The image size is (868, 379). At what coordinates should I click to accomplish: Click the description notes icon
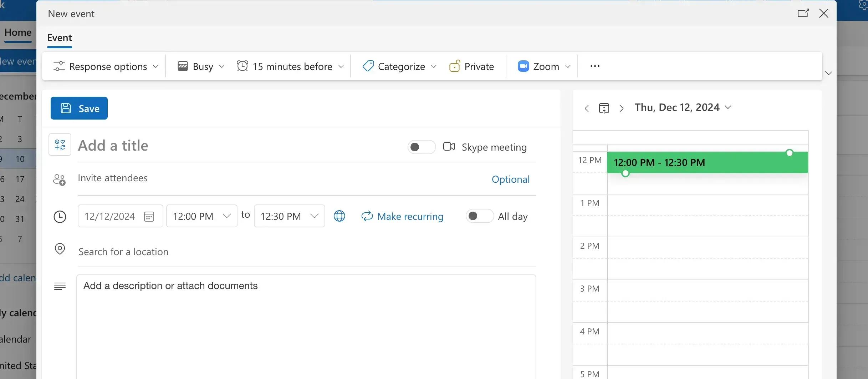pyautogui.click(x=60, y=286)
